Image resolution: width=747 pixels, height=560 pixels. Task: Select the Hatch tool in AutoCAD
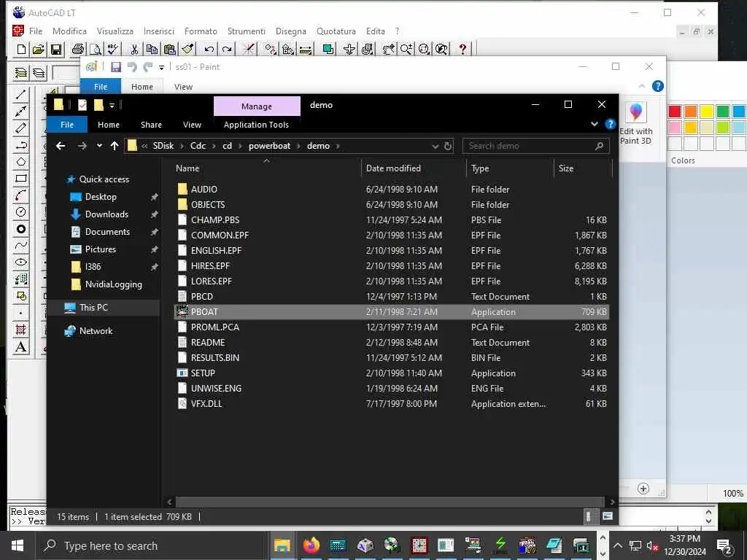[x=20, y=330]
